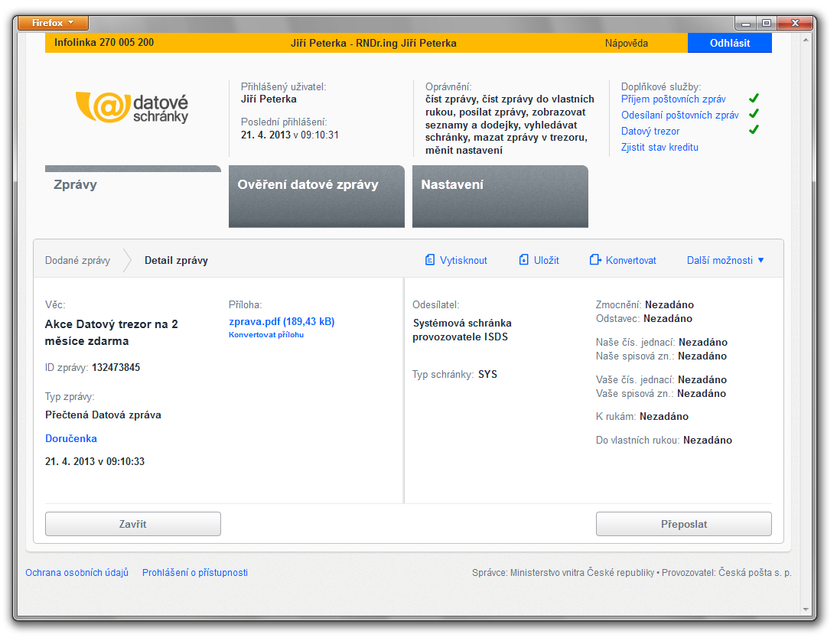The height and width of the screenshot is (644, 837).
Task: Click the Uložit save icon
Action: [x=523, y=260]
